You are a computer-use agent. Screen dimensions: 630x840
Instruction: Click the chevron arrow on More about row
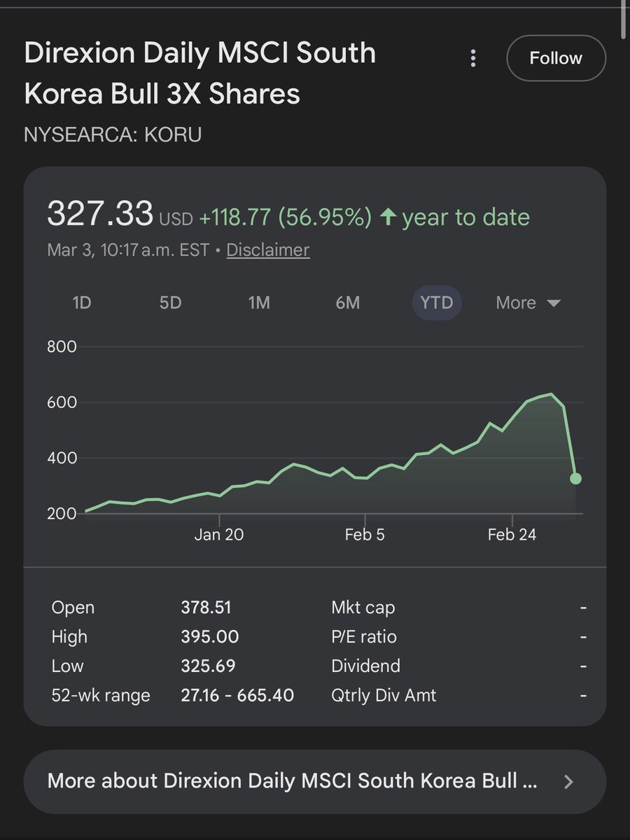[568, 781]
